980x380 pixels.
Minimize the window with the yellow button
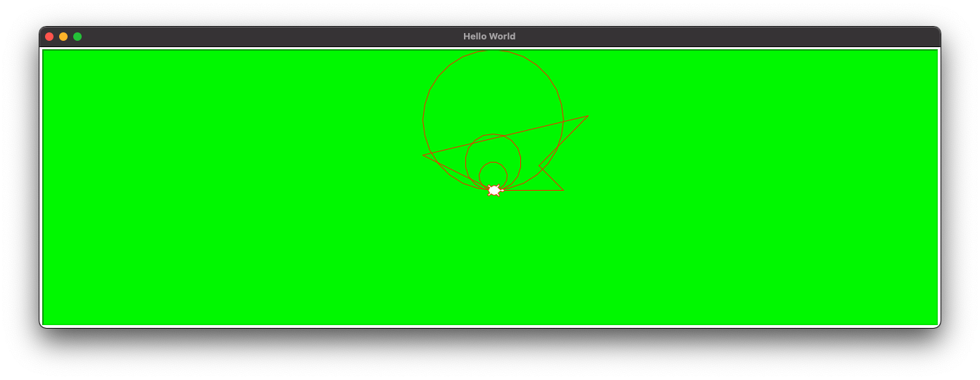[63, 37]
